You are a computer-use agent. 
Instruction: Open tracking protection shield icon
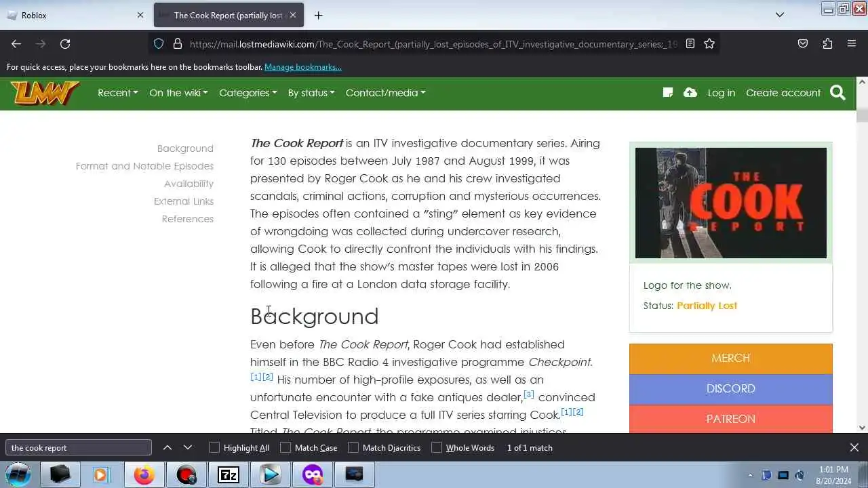point(159,43)
